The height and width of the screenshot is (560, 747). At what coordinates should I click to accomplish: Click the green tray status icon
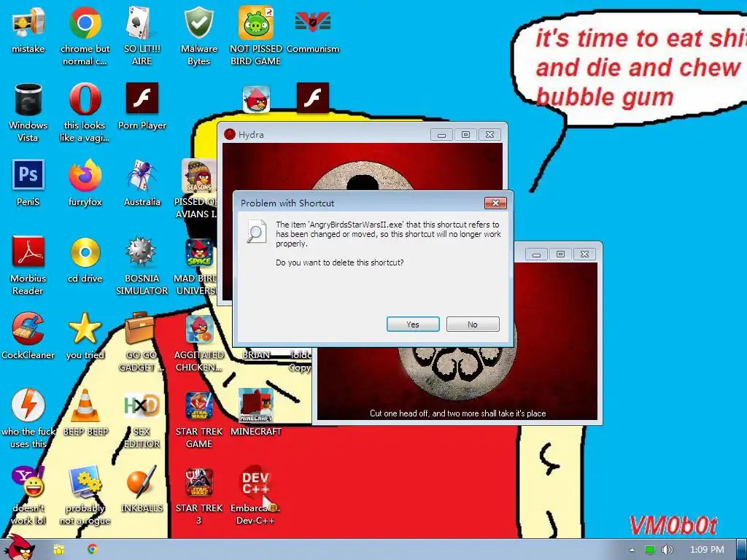tap(650, 550)
